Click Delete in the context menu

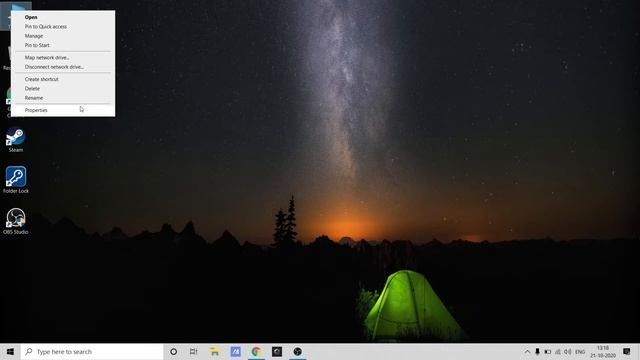pyautogui.click(x=63, y=89)
